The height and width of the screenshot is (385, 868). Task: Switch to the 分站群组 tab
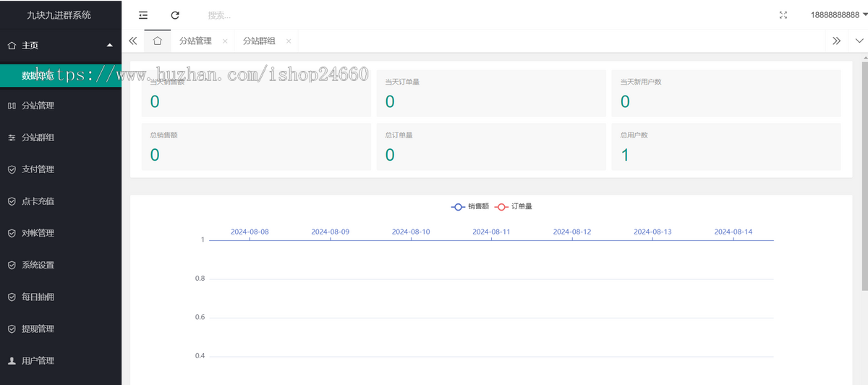tap(259, 41)
